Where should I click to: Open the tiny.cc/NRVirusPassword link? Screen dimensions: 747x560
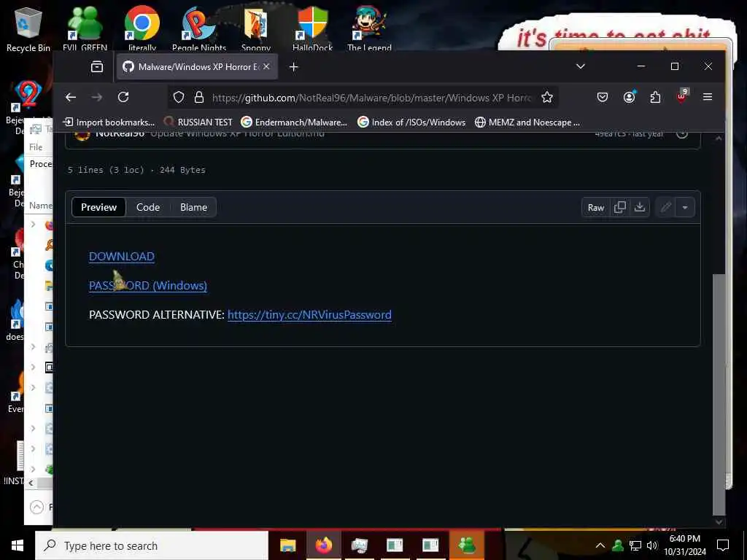coord(309,315)
